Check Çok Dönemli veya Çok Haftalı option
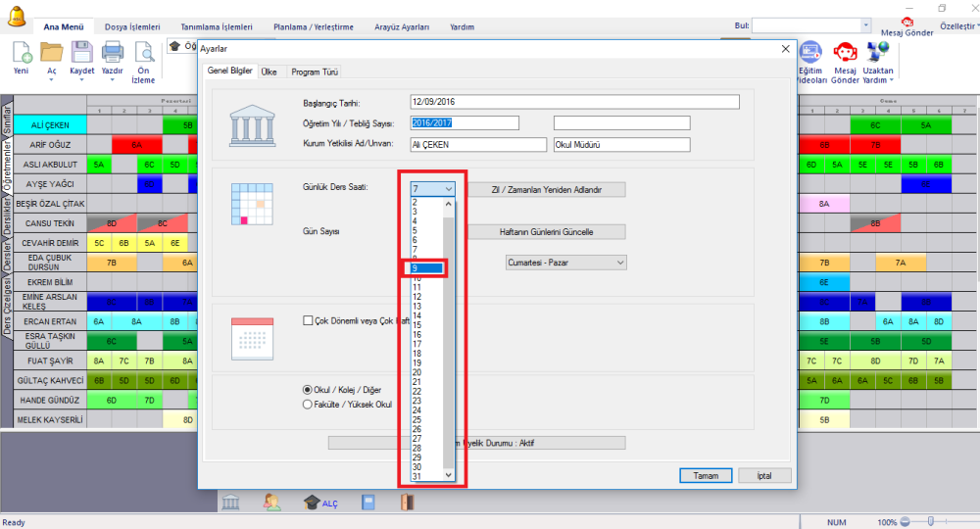 (x=308, y=320)
